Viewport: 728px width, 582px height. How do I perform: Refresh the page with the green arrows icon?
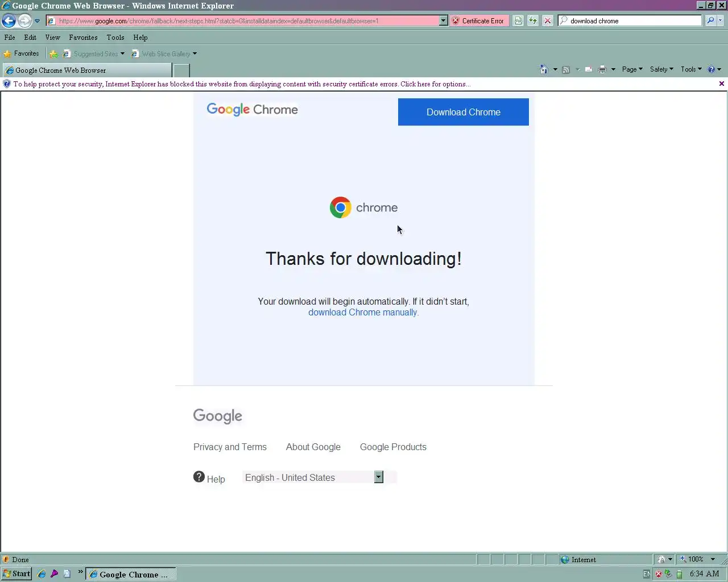533,21
